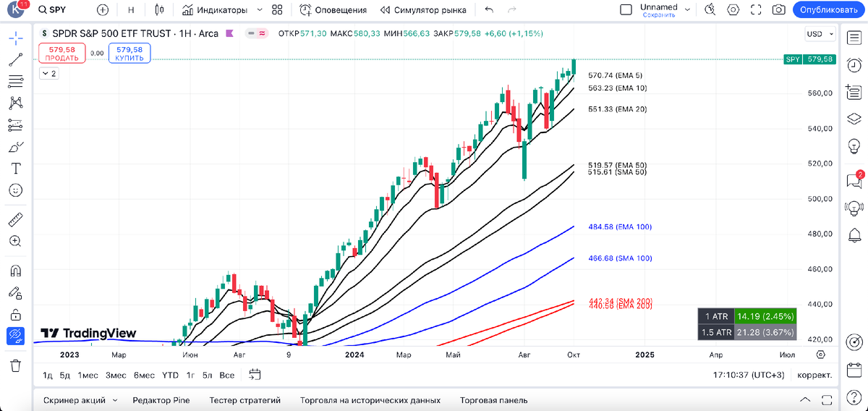868x411 pixels.
Task: Create an alert via Оповещения
Action: (x=333, y=10)
